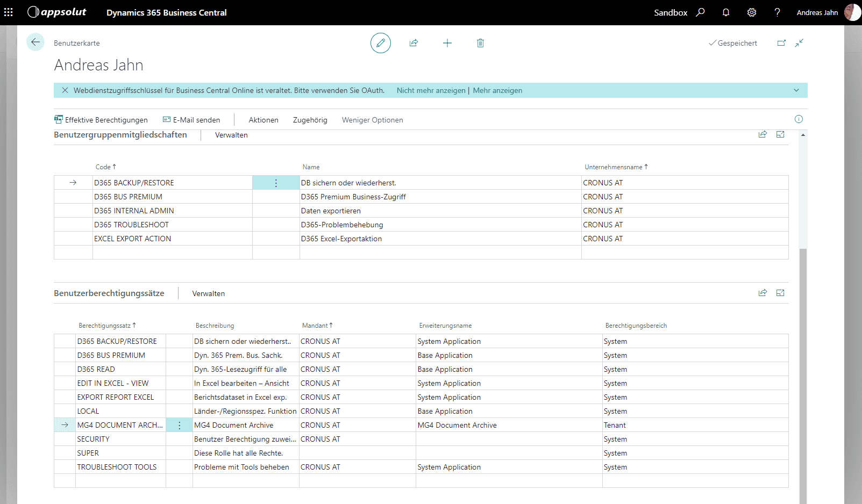The height and width of the screenshot is (504, 862).
Task: Open page in new window icon
Action: pos(781,43)
